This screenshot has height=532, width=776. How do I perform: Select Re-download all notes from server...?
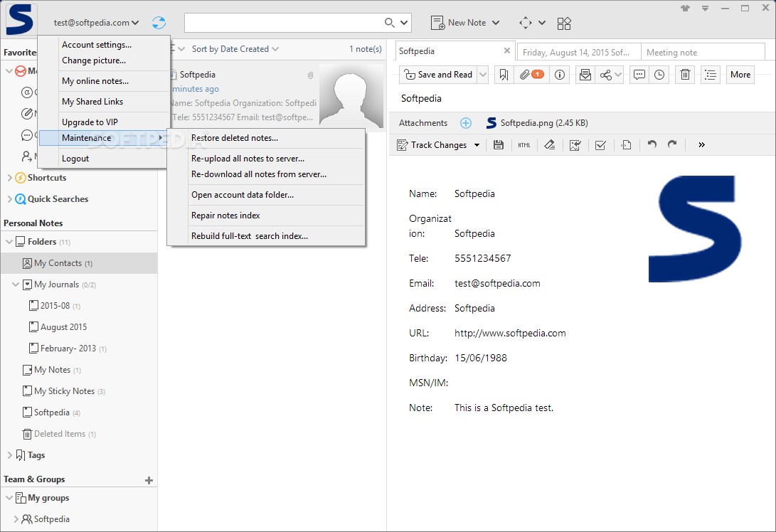pos(266,174)
